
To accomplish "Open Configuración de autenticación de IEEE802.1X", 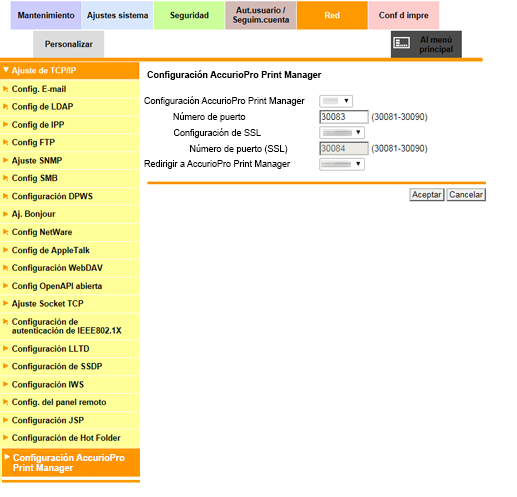I will pyautogui.click(x=70, y=326).
